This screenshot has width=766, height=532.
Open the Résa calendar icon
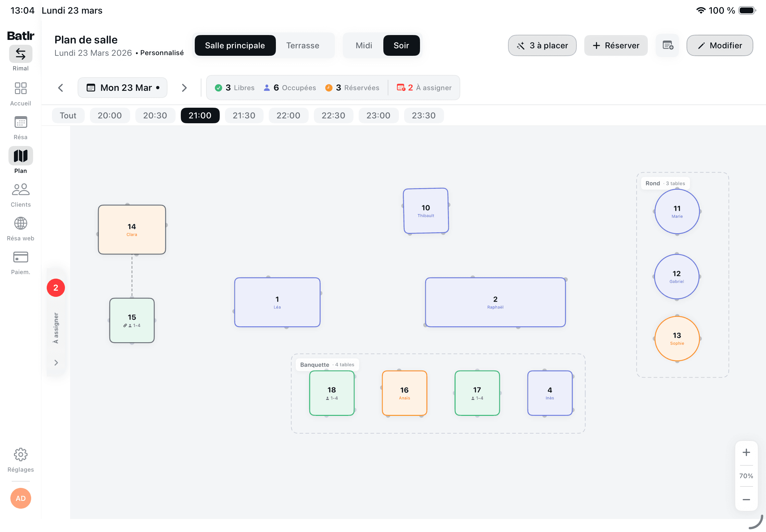21,123
